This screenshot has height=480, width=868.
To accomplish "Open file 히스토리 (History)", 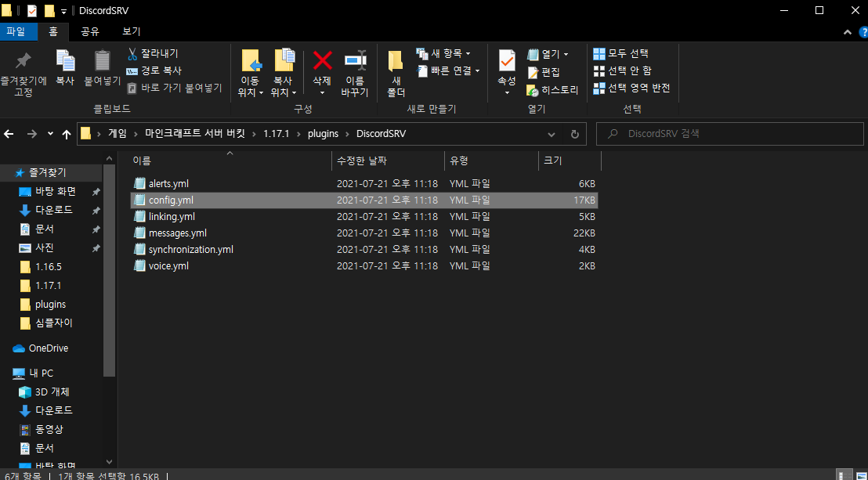I will 552,90.
